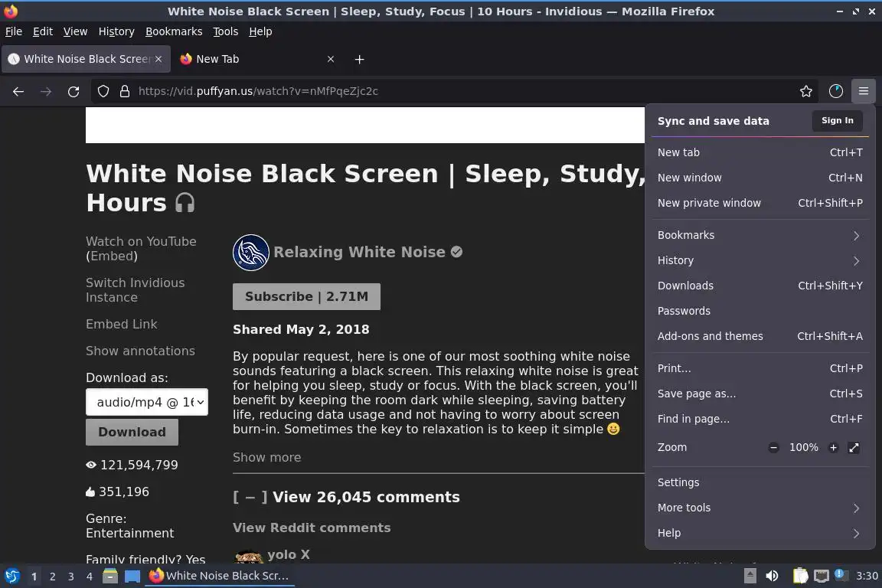Click removable media tray icon
Screen dimensions: 882x588
pyautogui.click(x=750, y=576)
